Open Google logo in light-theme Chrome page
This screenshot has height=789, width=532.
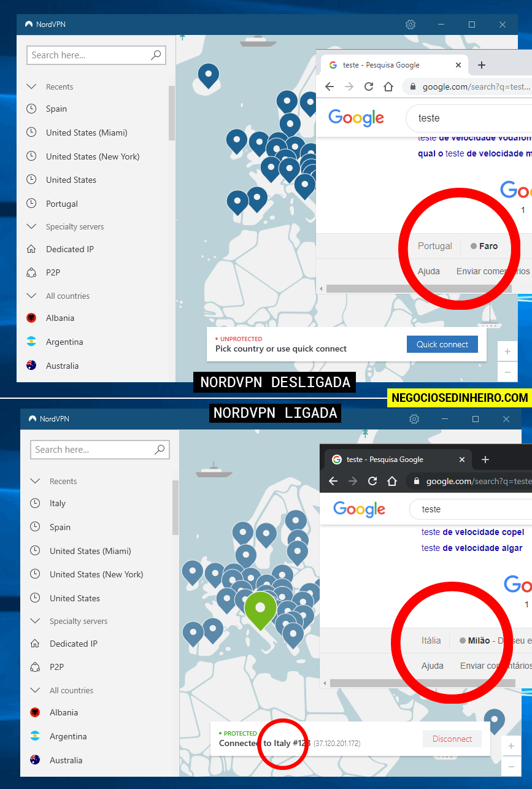[356, 117]
